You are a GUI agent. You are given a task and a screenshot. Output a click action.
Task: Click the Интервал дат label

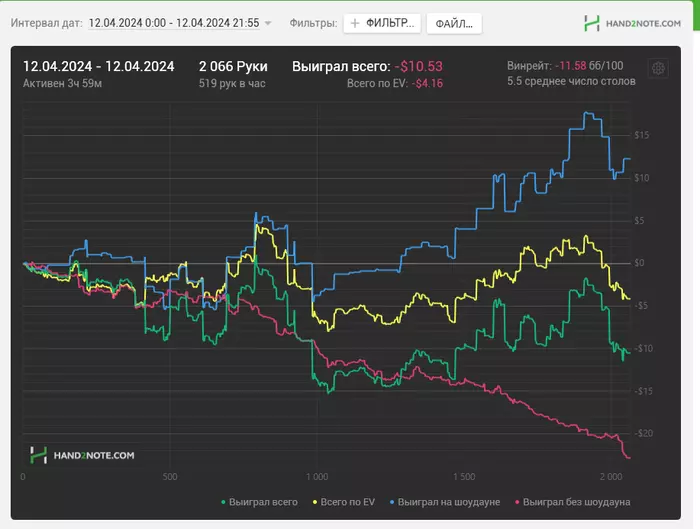point(46,23)
